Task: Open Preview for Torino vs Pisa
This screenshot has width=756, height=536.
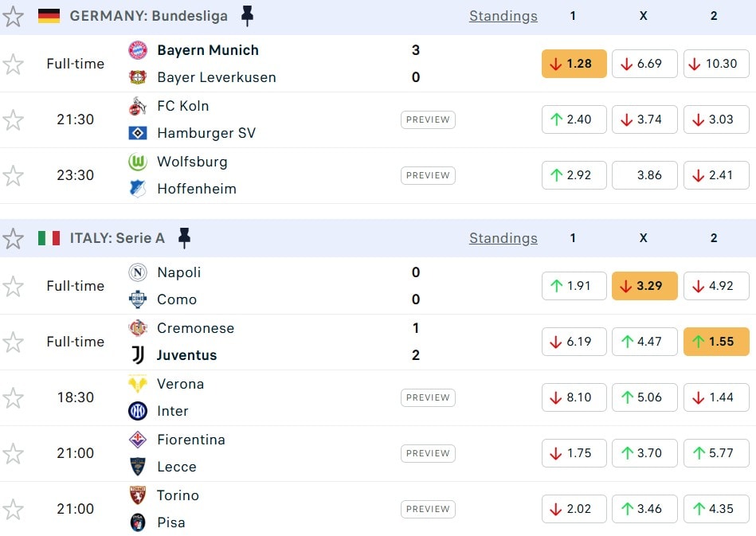Action: click(x=428, y=509)
